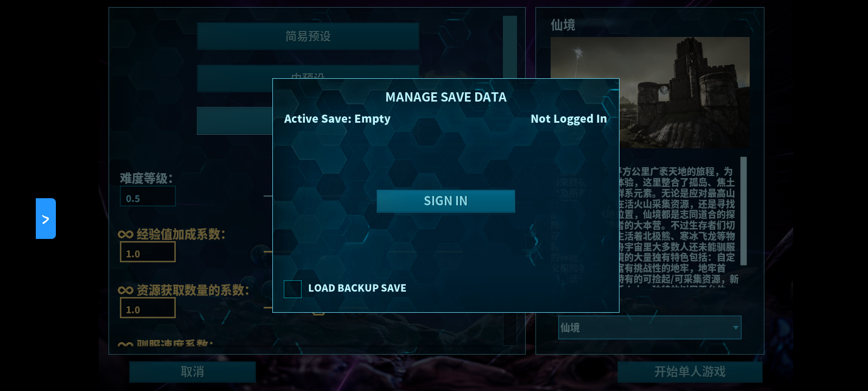
Task: Enable the LOAD BACKUP SAVE checkbox
Action: point(292,289)
